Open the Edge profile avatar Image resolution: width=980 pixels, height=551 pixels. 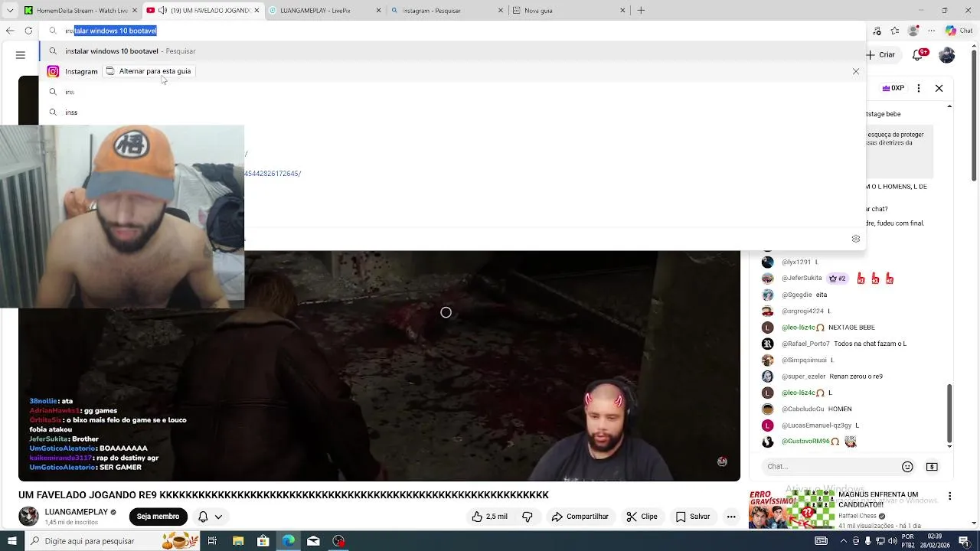pyautogui.click(x=913, y=31)
